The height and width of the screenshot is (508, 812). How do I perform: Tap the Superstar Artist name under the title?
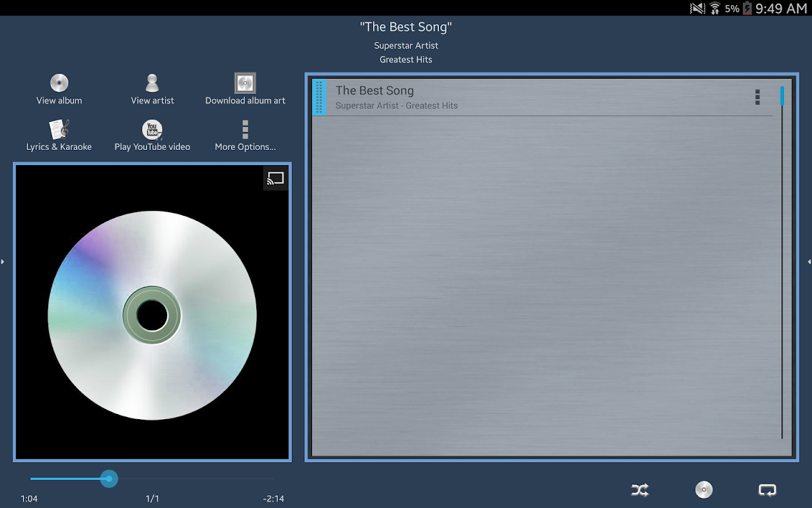pos(406,46)
